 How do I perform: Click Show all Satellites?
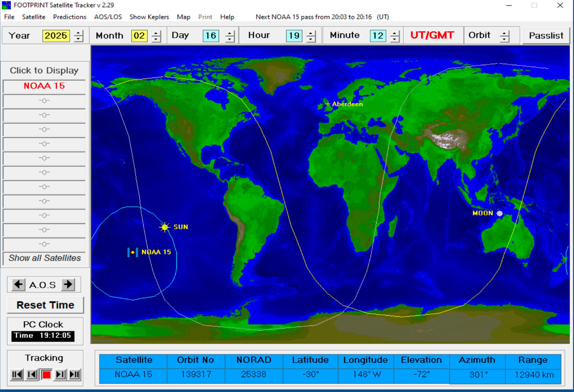[x=45, y=258]
